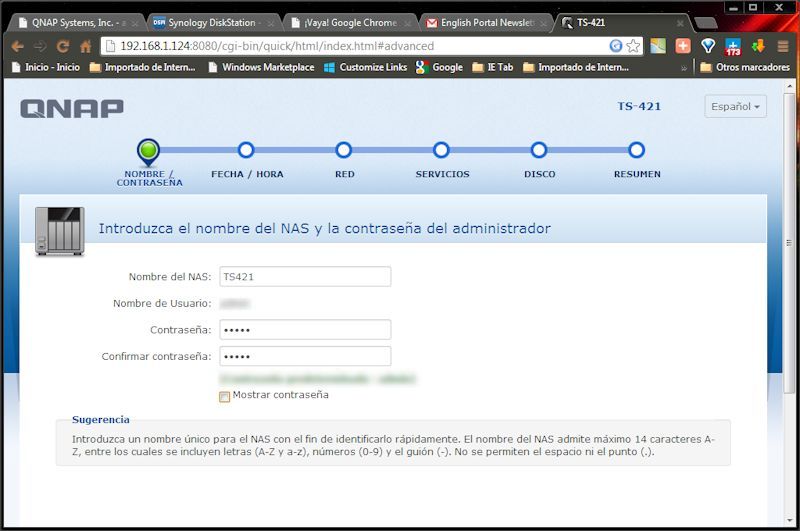Image resolution: width=800 pixels, height=531 pixels.
Task: Close the Synology DiskStation tab
Action: click(270, 23)
